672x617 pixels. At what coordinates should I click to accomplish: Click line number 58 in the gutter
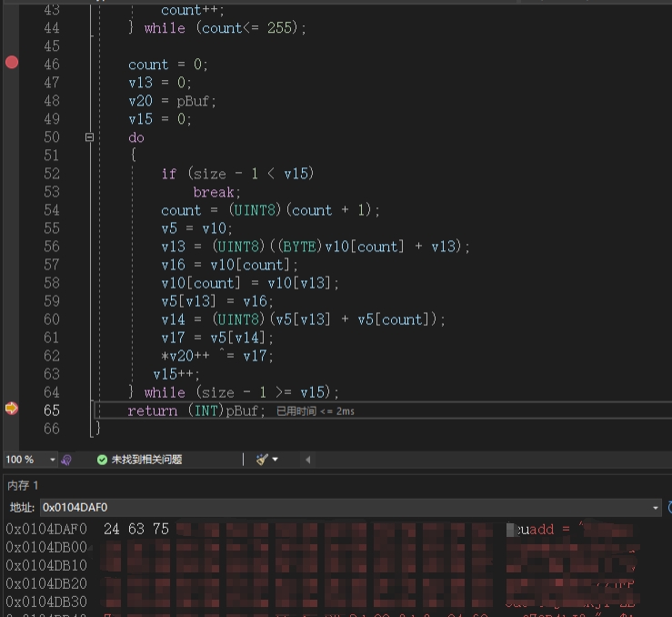(52, 283)
